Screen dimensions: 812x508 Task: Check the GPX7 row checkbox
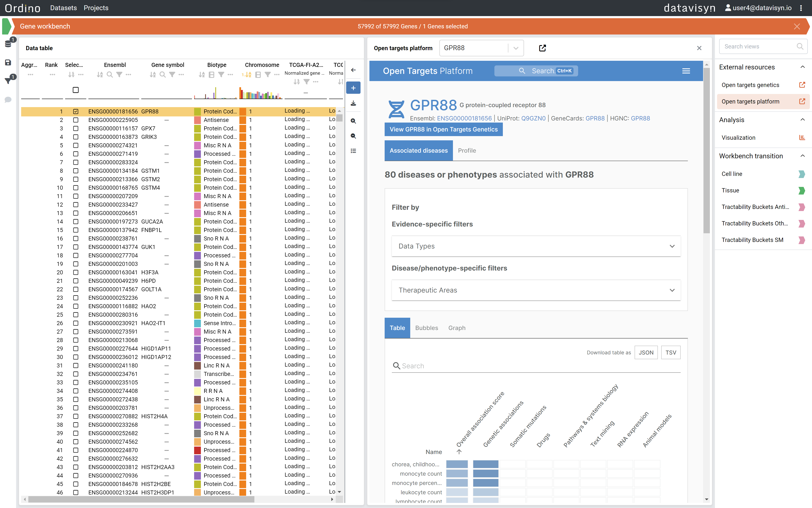(x=76, y=128)
